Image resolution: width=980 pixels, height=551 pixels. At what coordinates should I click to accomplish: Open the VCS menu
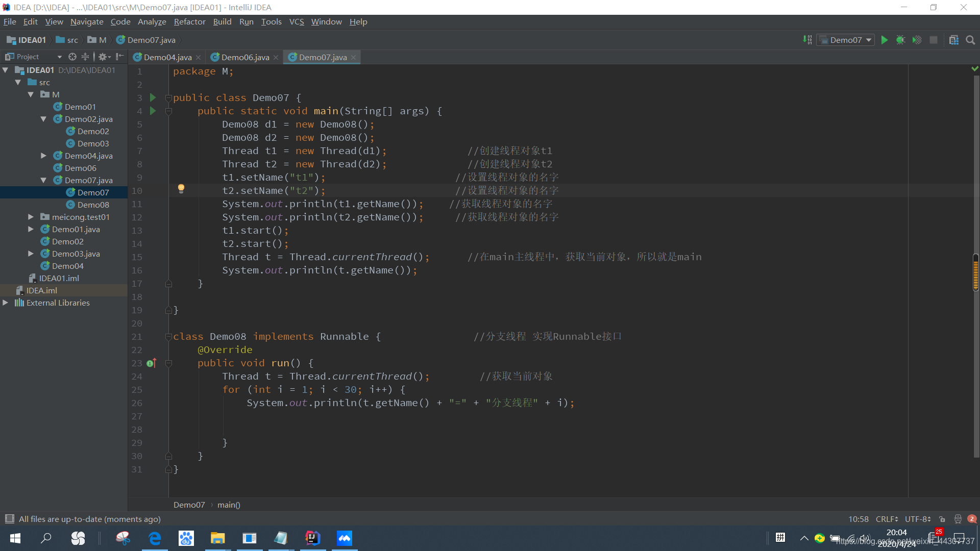(297, 21)
